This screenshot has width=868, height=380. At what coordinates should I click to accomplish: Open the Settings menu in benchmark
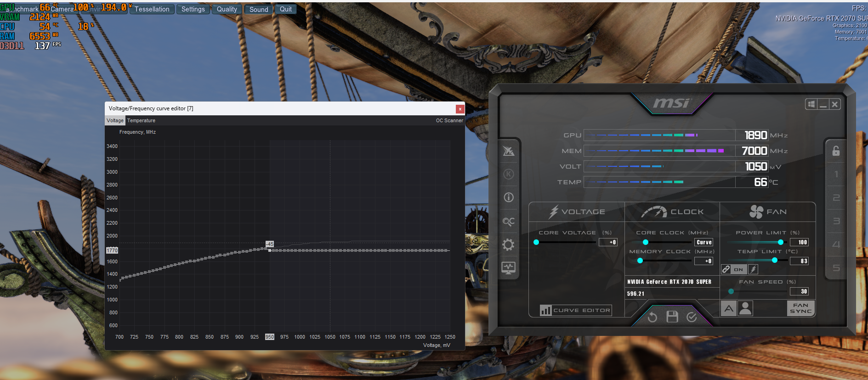[x=193, y=9]
